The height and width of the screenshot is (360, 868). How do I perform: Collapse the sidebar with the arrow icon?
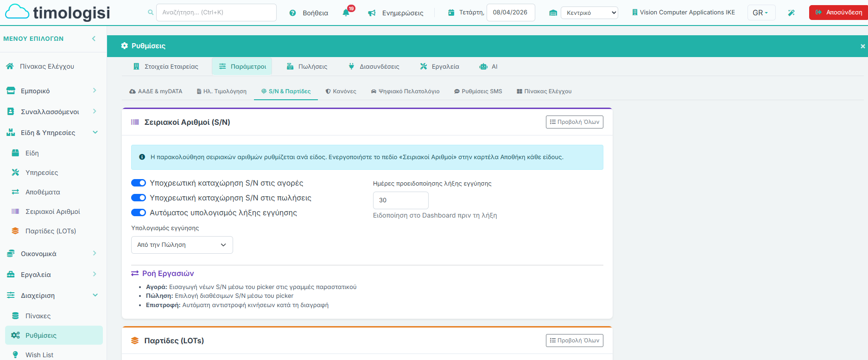tap(94, 39)
